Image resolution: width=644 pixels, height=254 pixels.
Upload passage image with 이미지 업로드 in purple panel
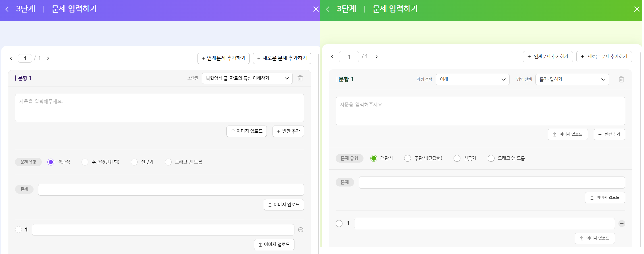click(246, 131)
